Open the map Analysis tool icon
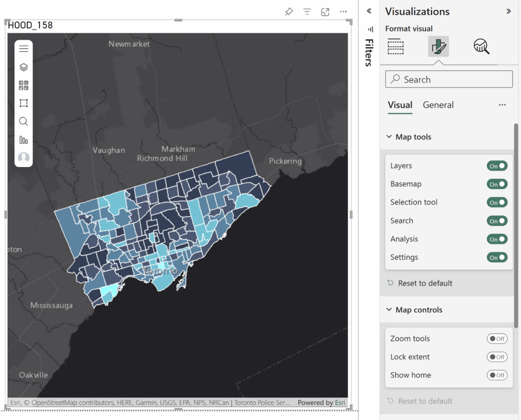This screenshot has width=521, height=420. (23, 140)
